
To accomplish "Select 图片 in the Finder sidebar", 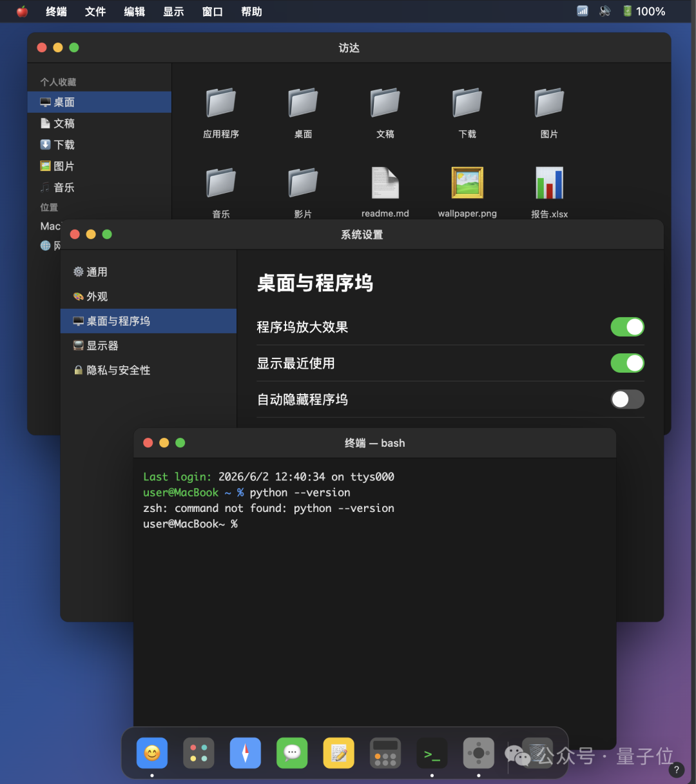I will click(x=99, y=166).
